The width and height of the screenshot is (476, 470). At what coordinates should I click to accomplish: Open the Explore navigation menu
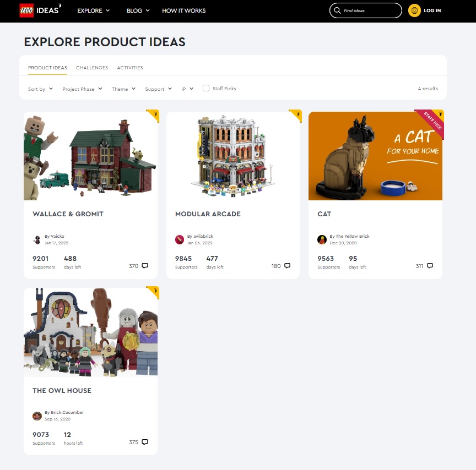tap(94, 10)
